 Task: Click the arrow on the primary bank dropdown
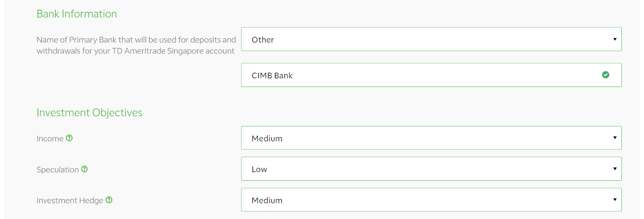pyautogui.click(x=615, y=39)
